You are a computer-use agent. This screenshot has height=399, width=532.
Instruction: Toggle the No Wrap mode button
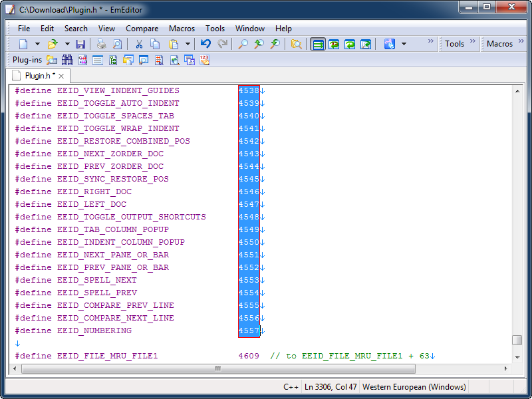point(318,44)
